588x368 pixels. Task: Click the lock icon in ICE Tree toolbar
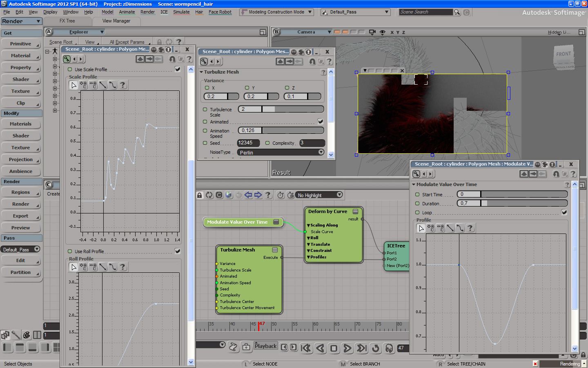[199, 195]
